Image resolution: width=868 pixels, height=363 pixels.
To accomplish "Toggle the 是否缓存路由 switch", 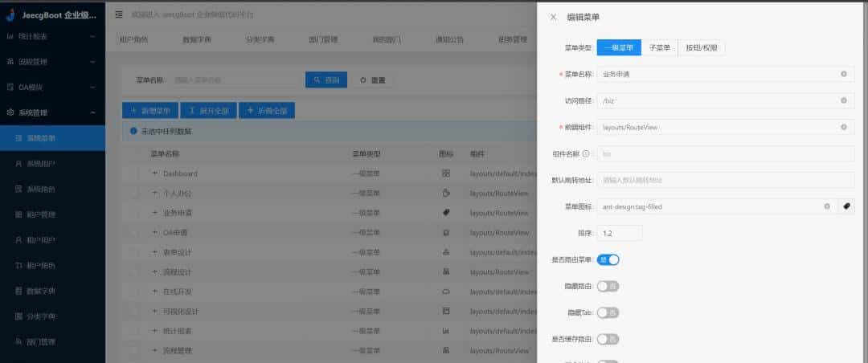I will (x=608, y=339).
